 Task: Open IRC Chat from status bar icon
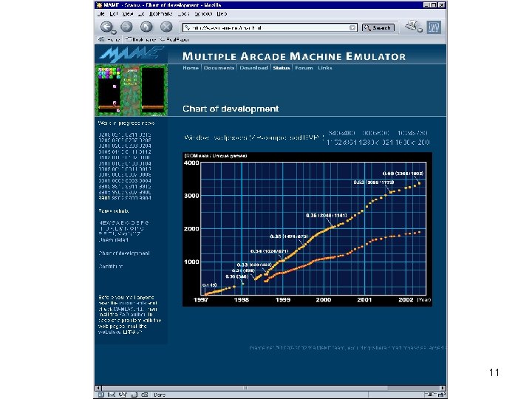pos(145,395)
